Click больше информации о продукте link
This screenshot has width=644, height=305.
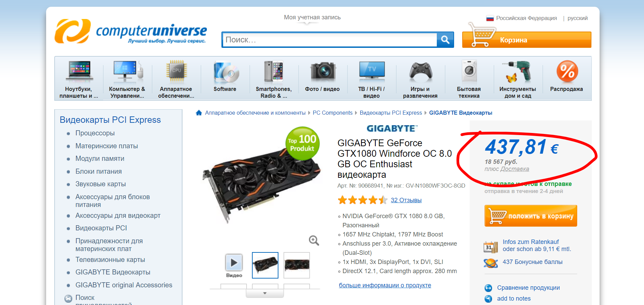click(385, 285)
